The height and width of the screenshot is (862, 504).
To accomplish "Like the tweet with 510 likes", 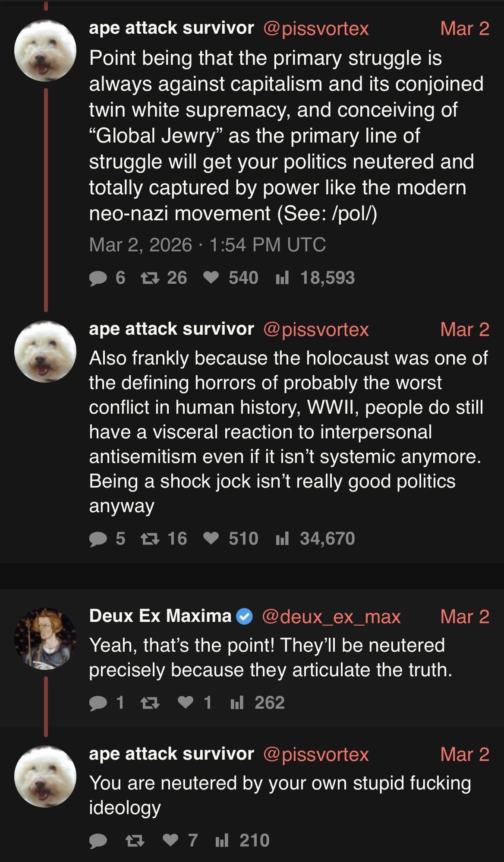I will 211,539.
